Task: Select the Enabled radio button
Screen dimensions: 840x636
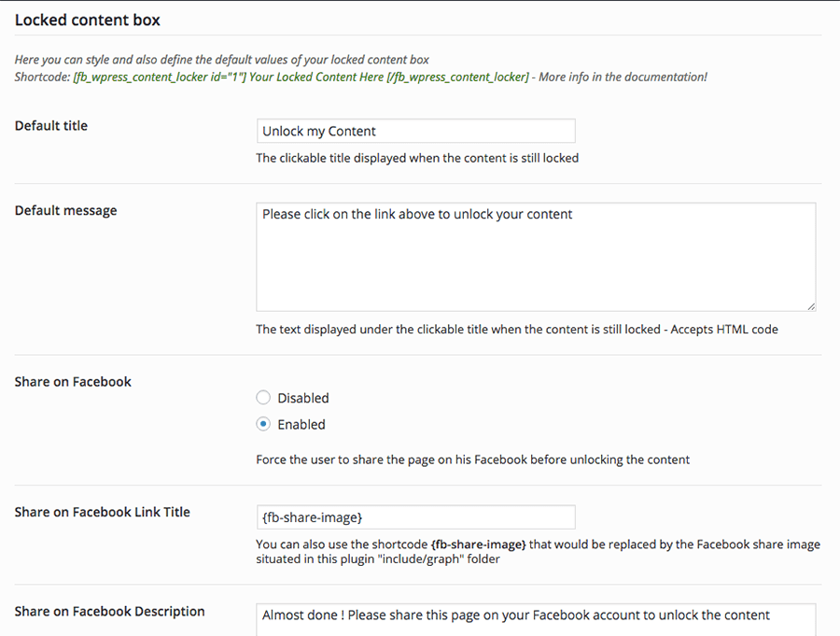Action: pos(263,424)
